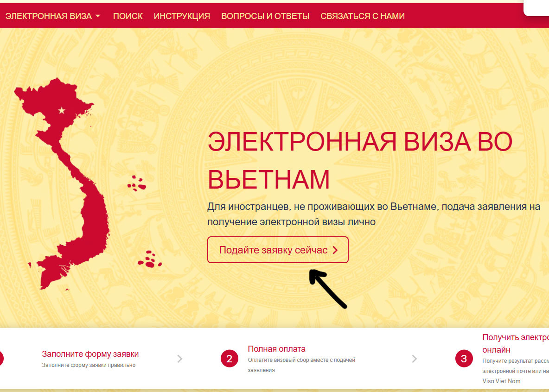Select СВЯЗАТЬСЯ С НАМИ link
This screenshot has width=549, height=392.
point(363,16)
